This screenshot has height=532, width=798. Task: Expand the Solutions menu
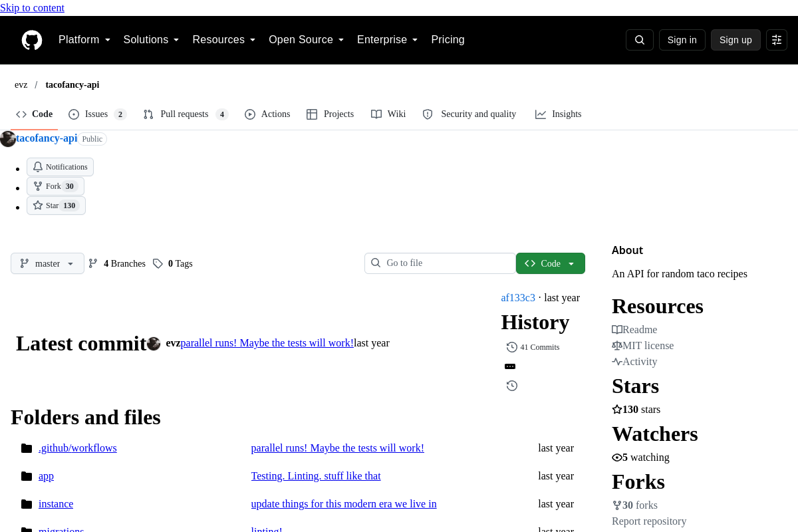click(x=152, y=40)
